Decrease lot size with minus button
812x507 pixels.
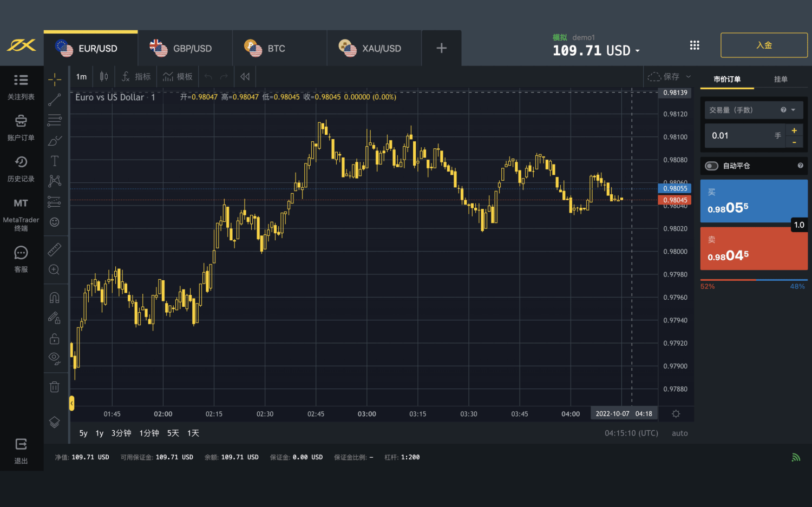coord(794,142)
